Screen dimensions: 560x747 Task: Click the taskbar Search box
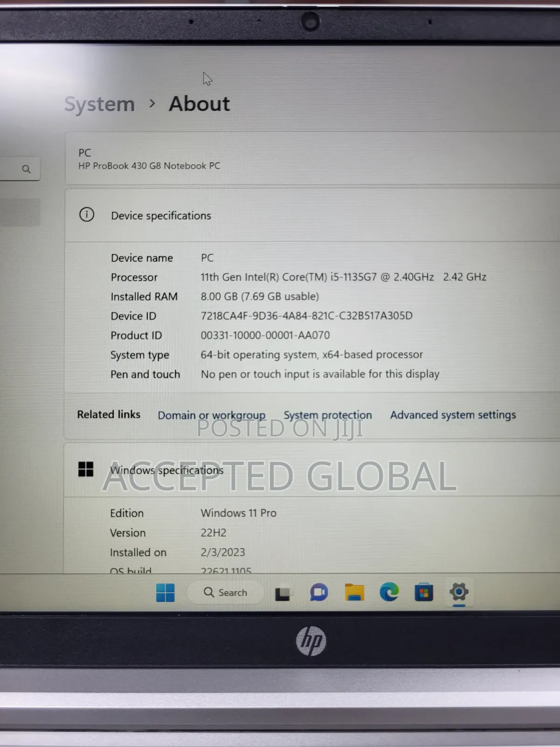pos(225,592)
